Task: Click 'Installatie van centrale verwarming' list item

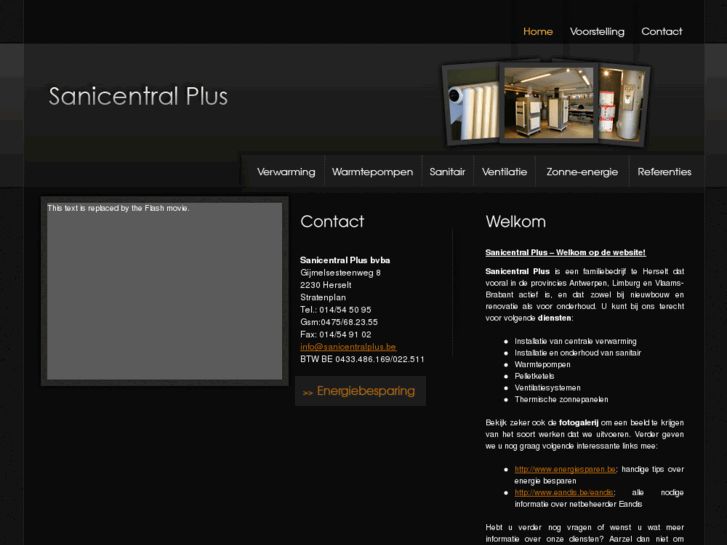Action: [x=575, y=341]
